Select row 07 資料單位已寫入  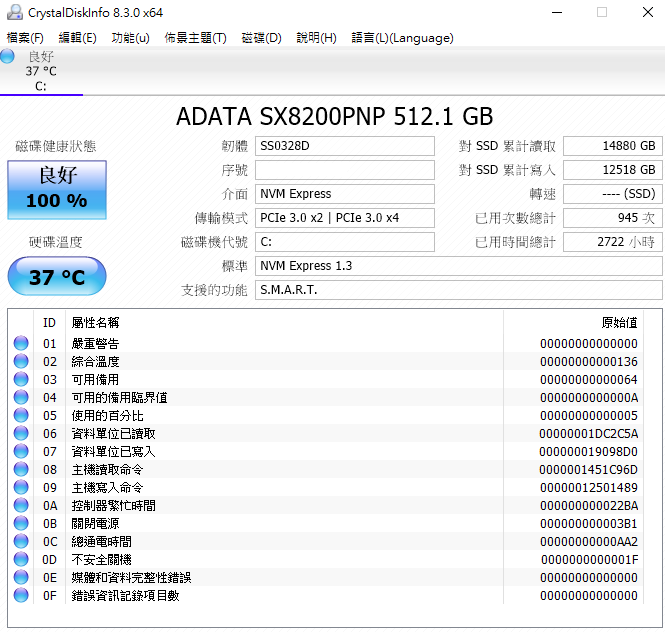coord(335,451)
